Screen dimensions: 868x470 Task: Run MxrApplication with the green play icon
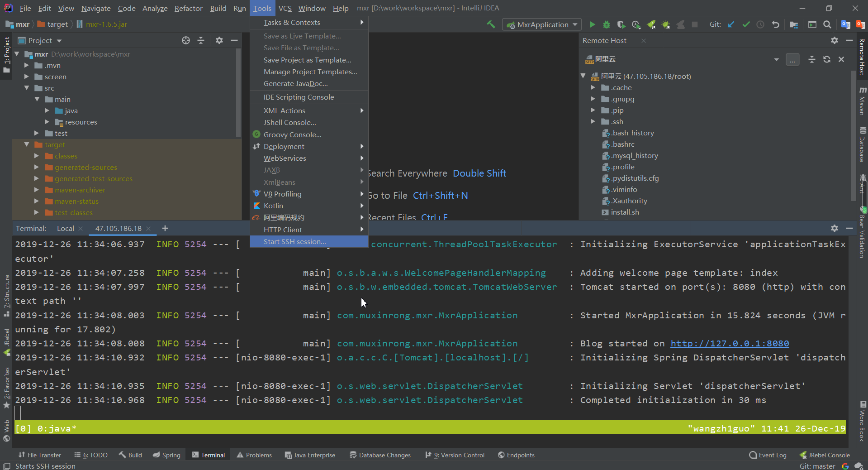pyautogui.click(x=592, y=24)
